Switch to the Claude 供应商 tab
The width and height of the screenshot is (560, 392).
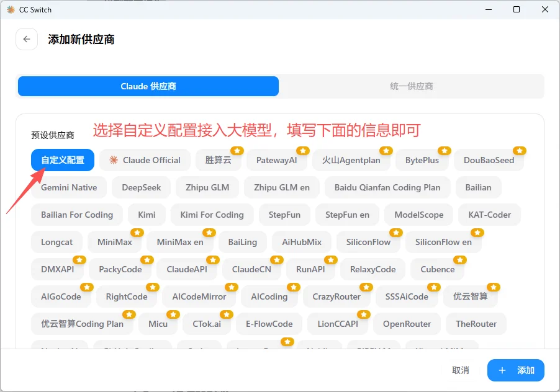(148, 86)
